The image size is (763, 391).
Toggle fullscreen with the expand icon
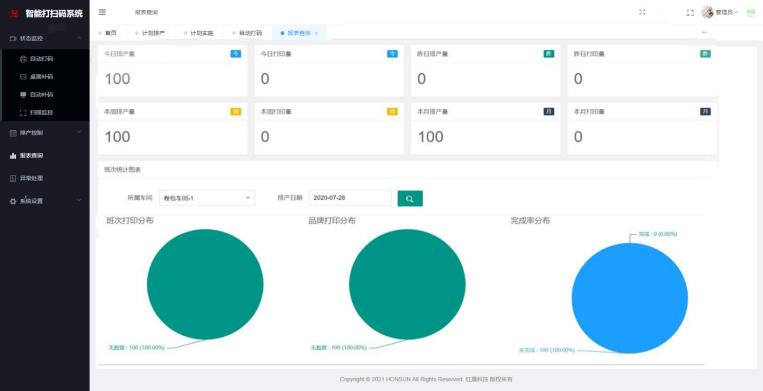point(690,13)
